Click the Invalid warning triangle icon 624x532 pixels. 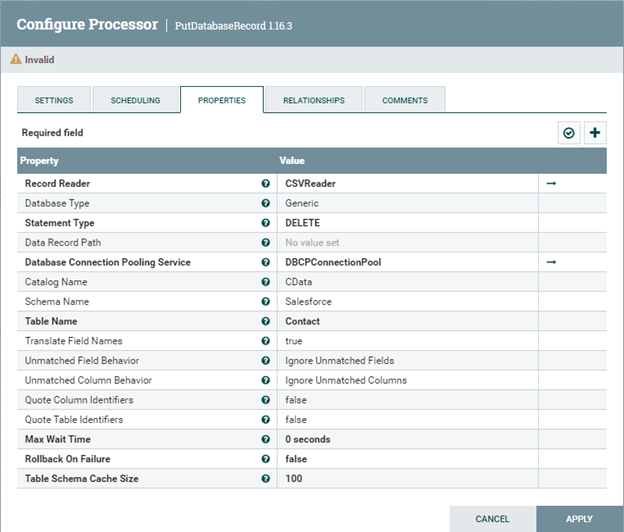(x=16, y=60)
